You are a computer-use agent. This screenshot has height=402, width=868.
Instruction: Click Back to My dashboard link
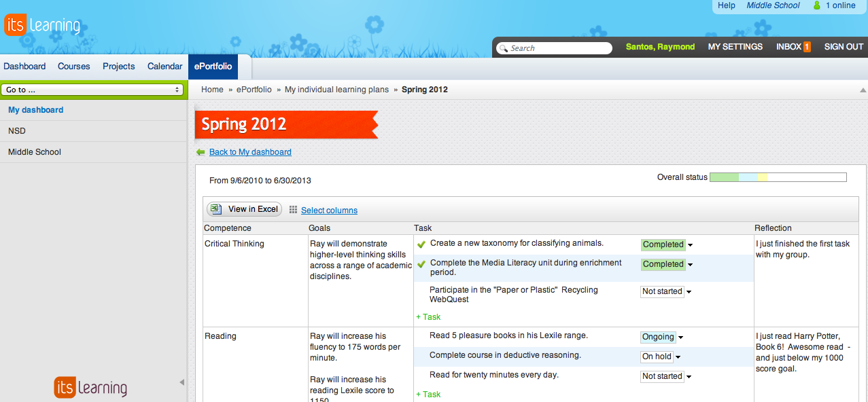[x=250, y=152]
